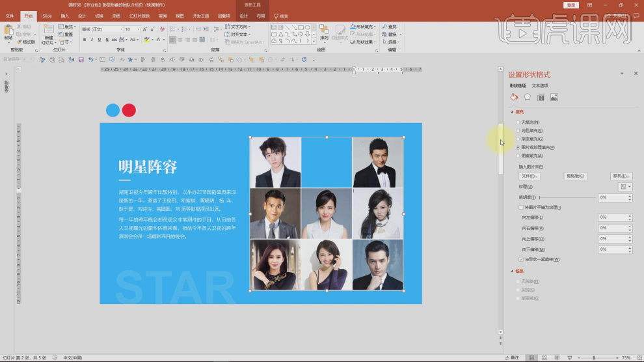Viewport: 644px width, 362px height.
Task: Click the 剪贴板 (Clipboard) button
Action: 576,176
